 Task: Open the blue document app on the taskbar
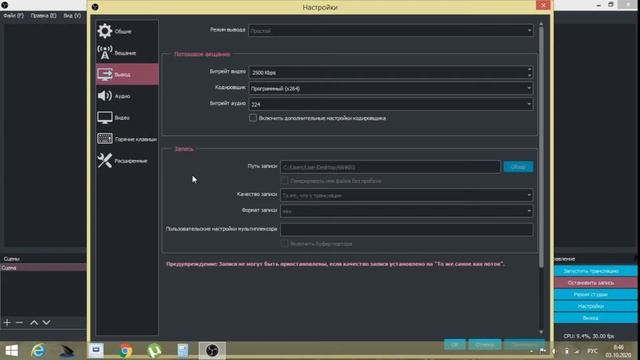(182, 350)
